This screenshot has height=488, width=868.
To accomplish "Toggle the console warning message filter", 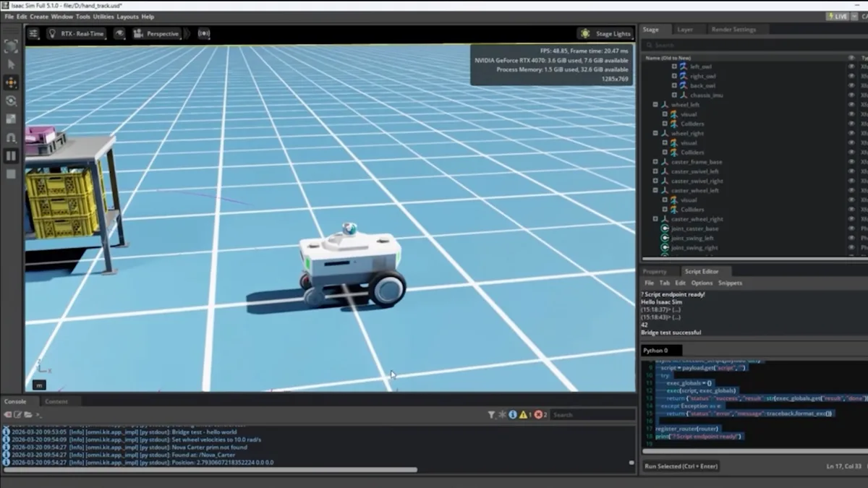I will pos(525,414).
